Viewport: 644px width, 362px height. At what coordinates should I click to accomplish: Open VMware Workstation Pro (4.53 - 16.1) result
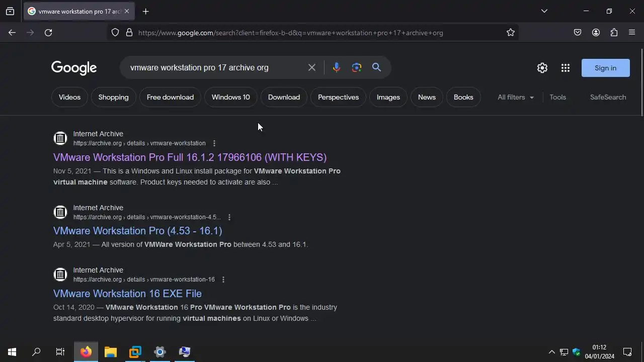137,231
